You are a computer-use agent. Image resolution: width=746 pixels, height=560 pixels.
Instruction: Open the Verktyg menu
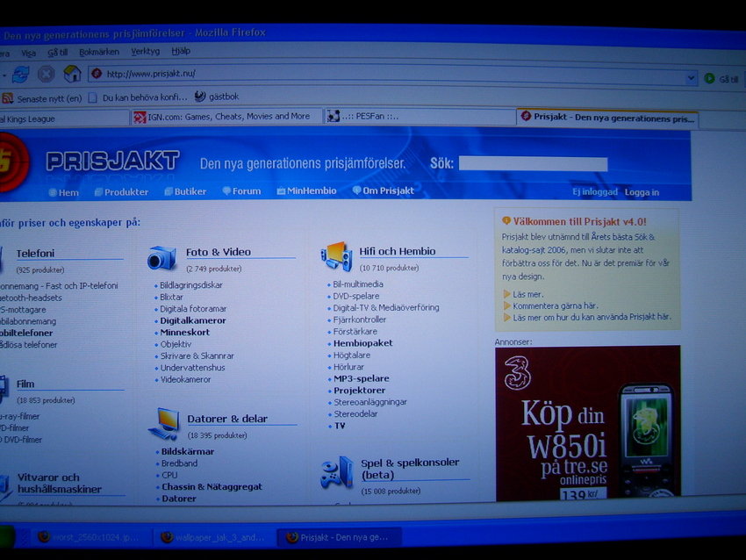coord(145,51)
